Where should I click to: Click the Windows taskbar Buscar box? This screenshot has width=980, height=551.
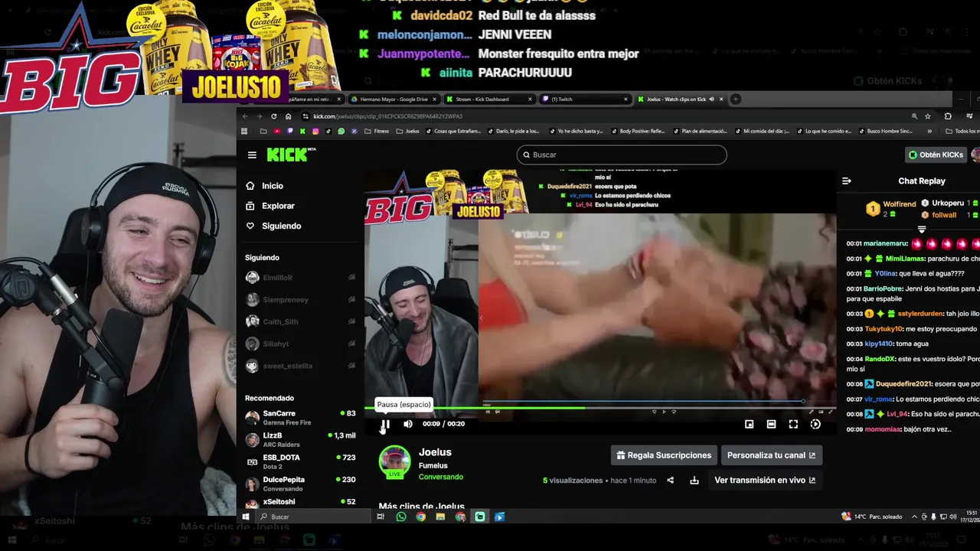(x=314, y=517)
